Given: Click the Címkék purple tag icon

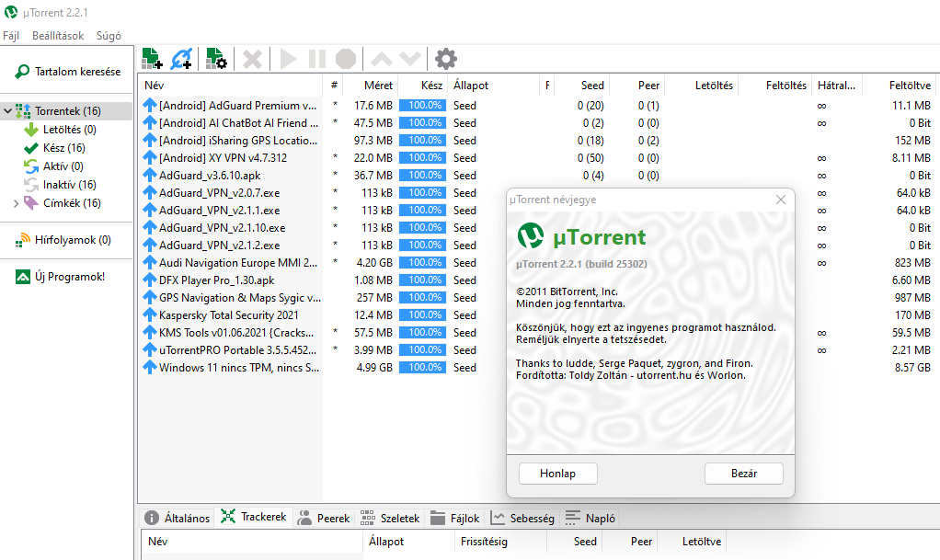Looking at the screenshot, I should click(31, 202).
